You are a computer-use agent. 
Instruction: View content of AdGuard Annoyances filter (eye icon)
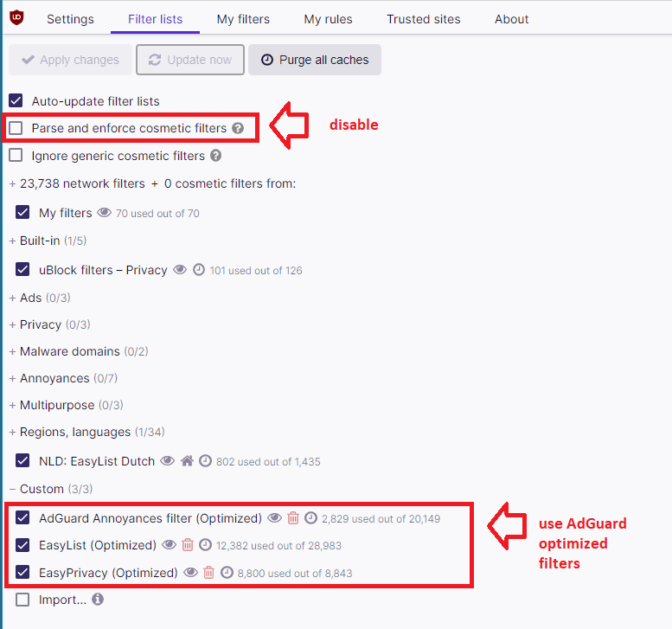pyautogui.click(x=274, y=518)
